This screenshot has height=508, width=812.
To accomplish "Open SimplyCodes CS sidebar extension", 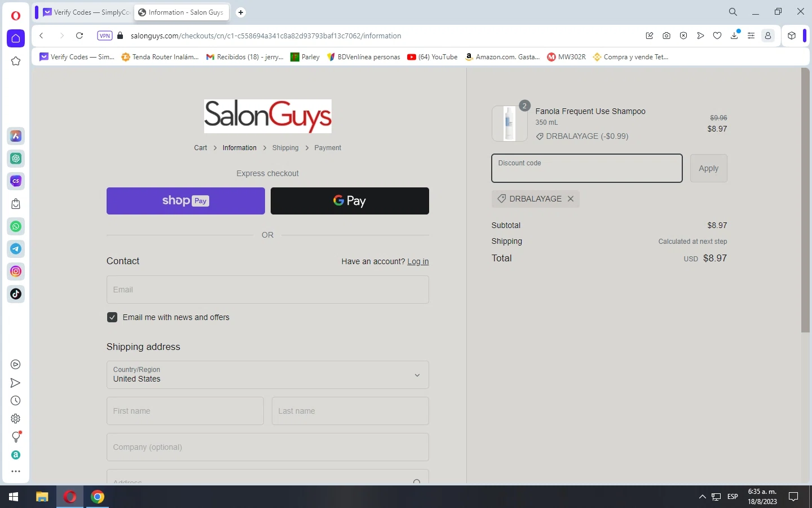I will (16, 181).
